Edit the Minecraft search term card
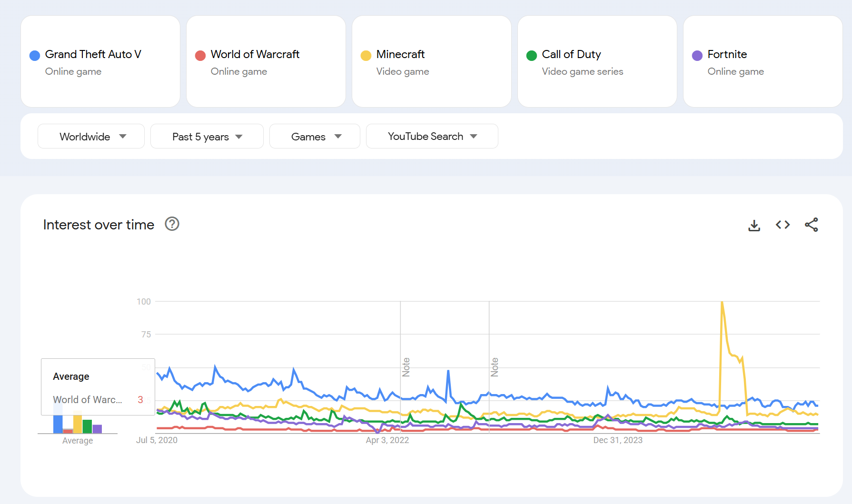Screen dimensions: 852x504 click(432, 61)
